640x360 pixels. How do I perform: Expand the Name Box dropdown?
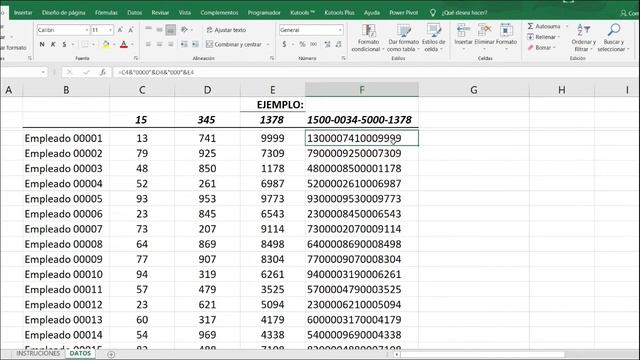[43, 72]
